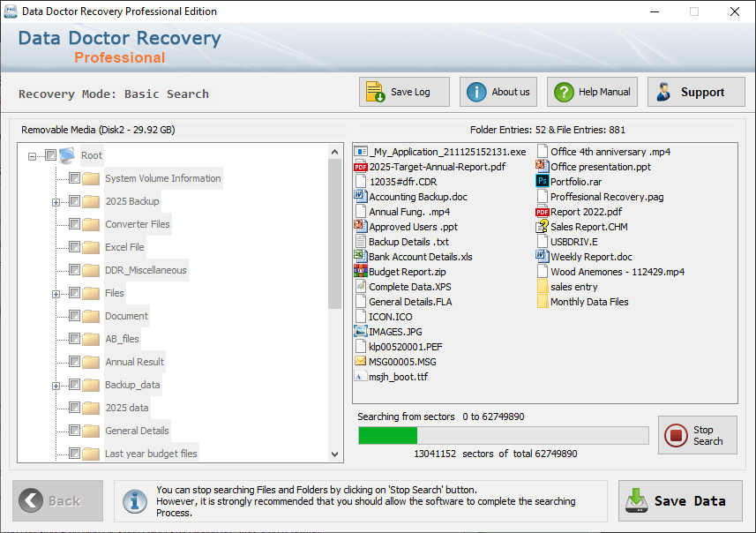Click the XPS icon of Complete Data.XPS
Viewport: 756px width, 533px height.
coord(360,287)
